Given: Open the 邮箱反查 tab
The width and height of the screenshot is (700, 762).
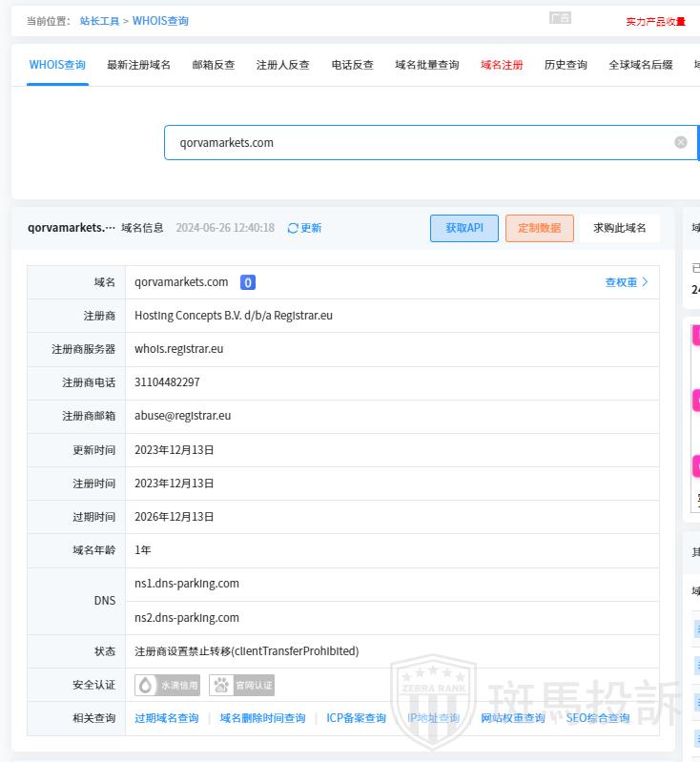Looking at the screenshot, I should (214, 65).
